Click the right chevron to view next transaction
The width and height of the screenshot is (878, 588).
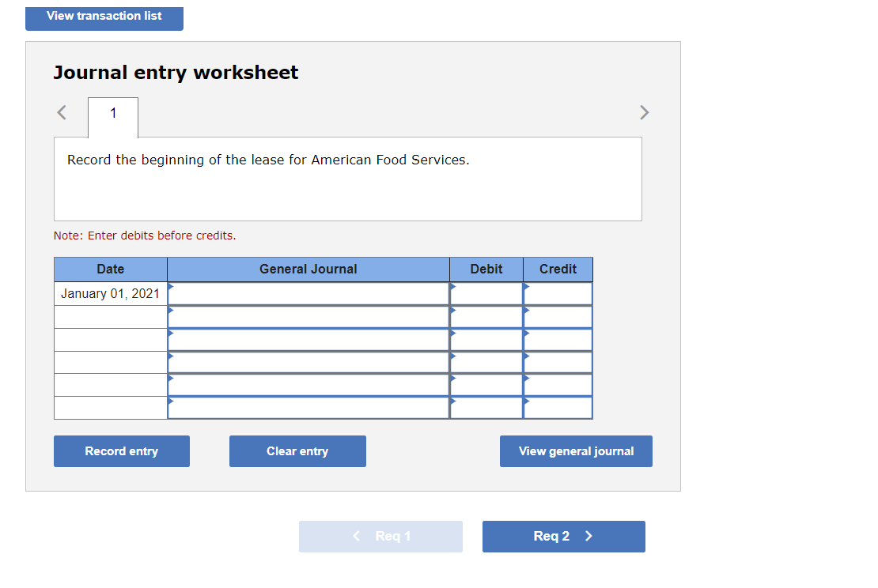coord(644,112)
